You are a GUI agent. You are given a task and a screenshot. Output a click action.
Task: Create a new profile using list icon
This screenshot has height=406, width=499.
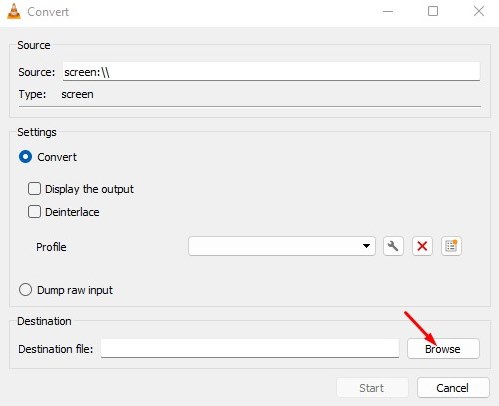[x=451, y=246]
